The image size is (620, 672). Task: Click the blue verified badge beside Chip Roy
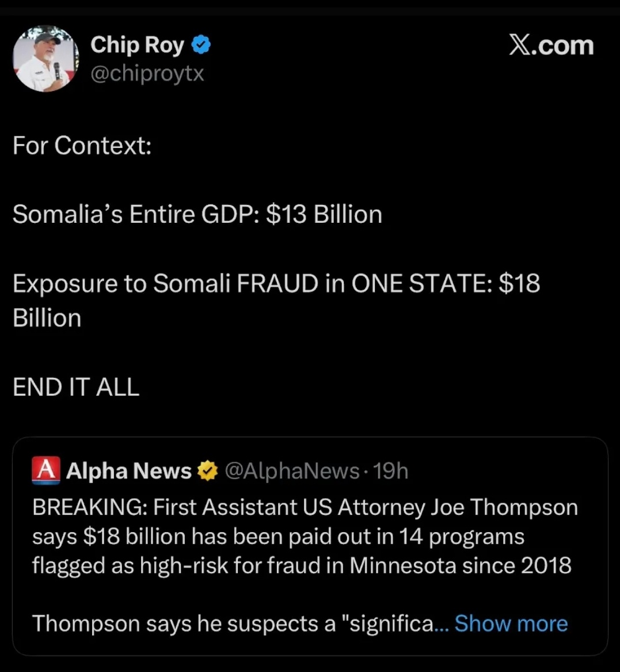click(200, 45)
